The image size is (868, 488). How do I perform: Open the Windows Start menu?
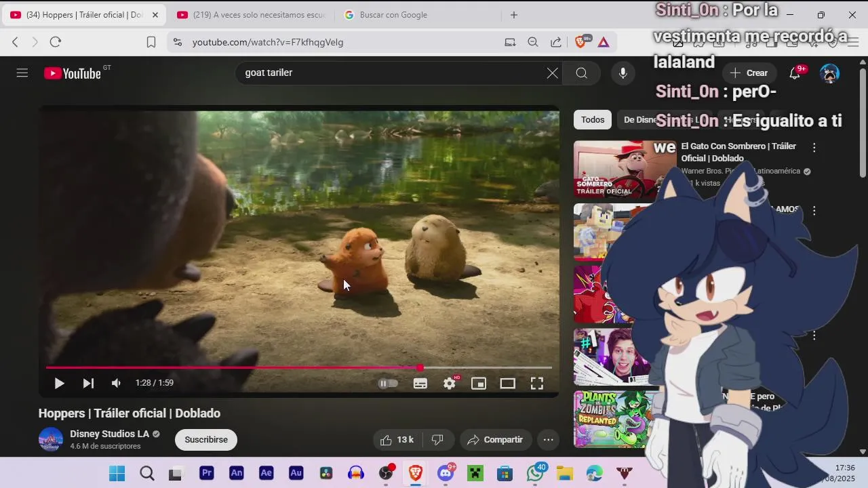click(117, 473)
